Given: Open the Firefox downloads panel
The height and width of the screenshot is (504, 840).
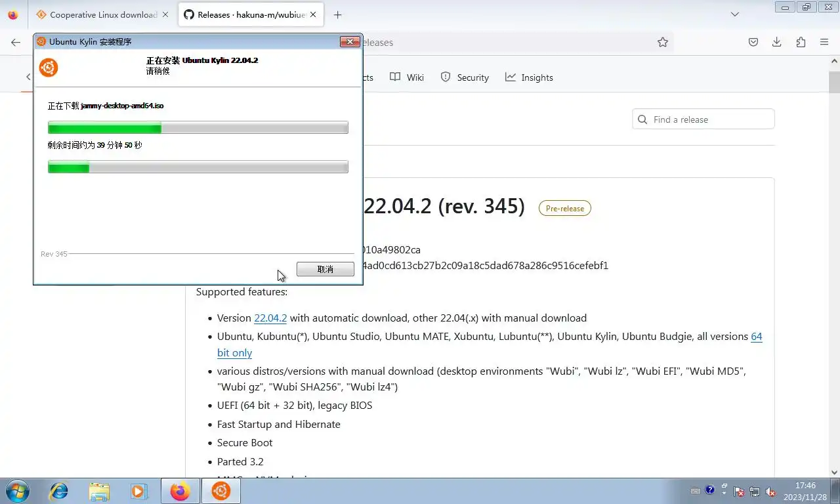Looking at the screenshot, I should tap(777, 42).
